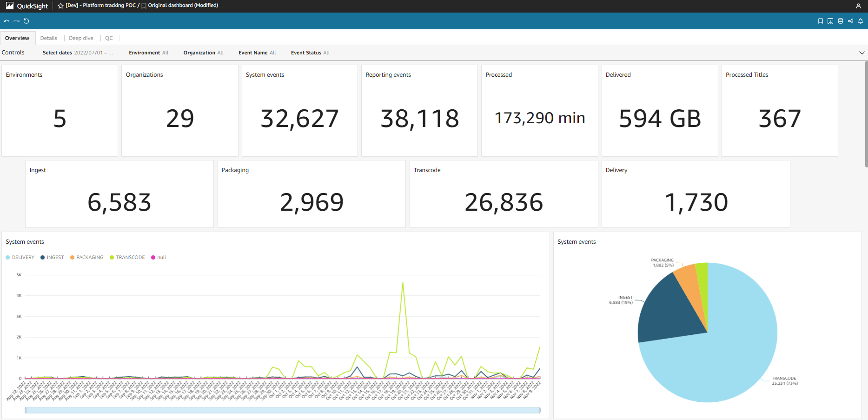Open the bookmarks icon in the toolbar

coord(820,21)
